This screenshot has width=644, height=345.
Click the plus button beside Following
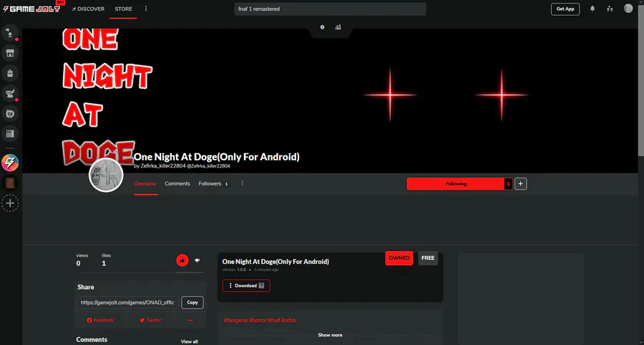(x=520, y=184)
